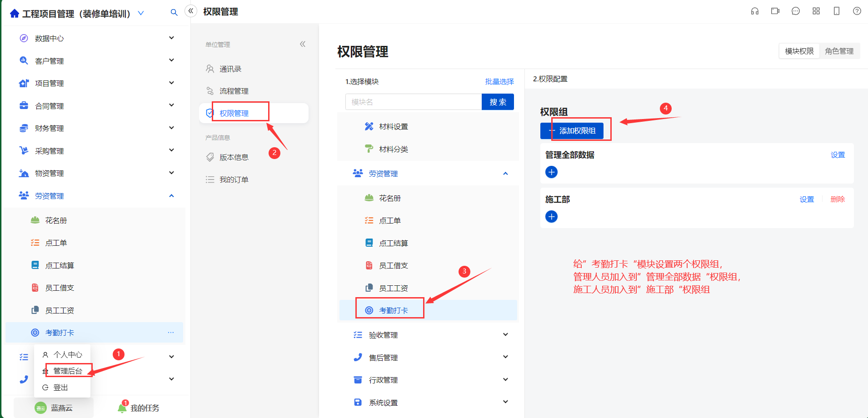The image size is (868, 418).
Task: Expand 财务管理 in the left sidebar
Action: [171, 128]
